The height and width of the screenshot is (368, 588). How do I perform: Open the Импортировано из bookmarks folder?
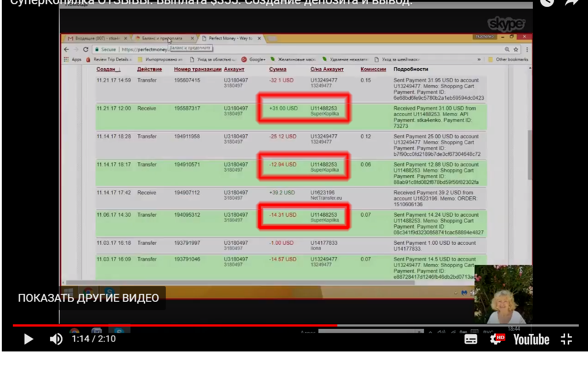tap(160, 59)
